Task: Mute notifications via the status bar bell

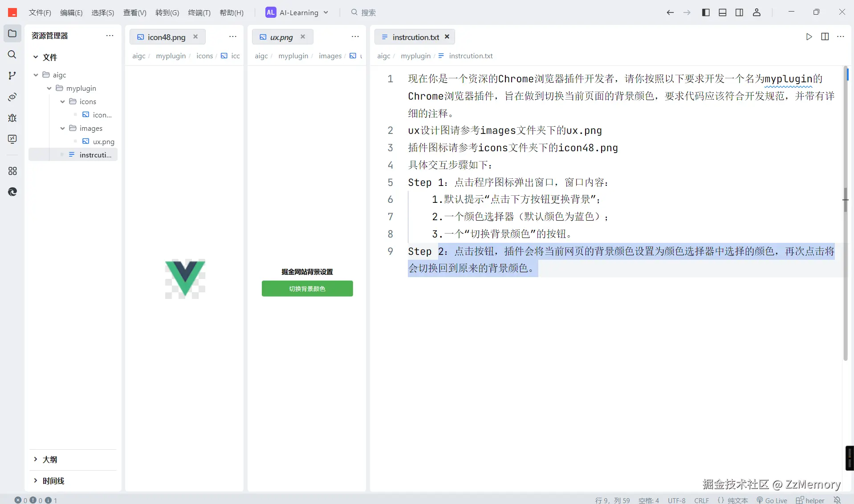Action: click(x=837, y=500)
